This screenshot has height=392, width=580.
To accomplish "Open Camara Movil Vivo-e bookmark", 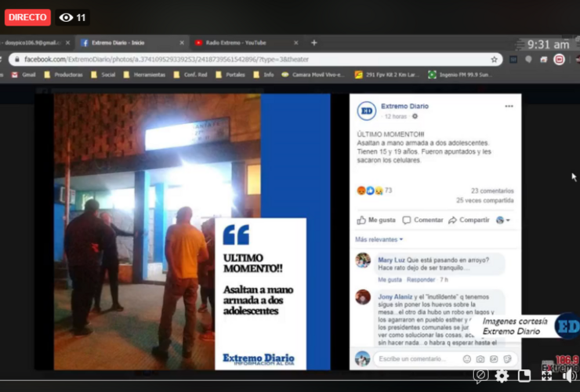I will [x=313, y=74].
